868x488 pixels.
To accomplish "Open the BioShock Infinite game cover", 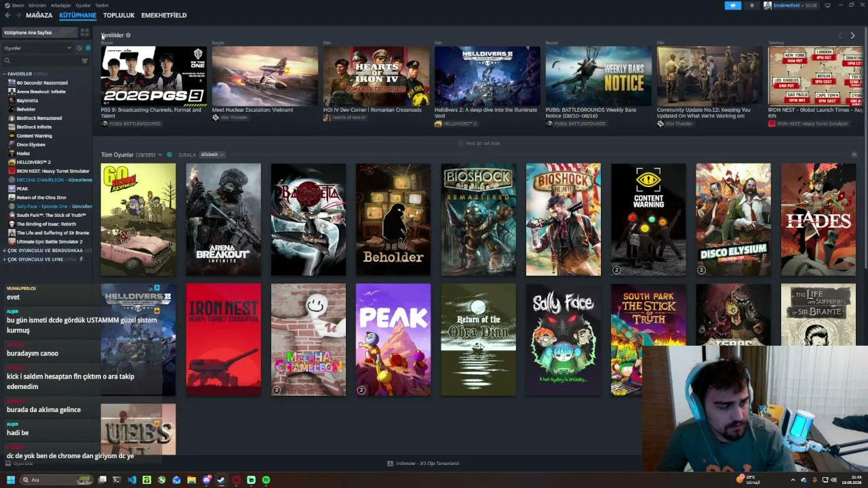I will 564,220.
